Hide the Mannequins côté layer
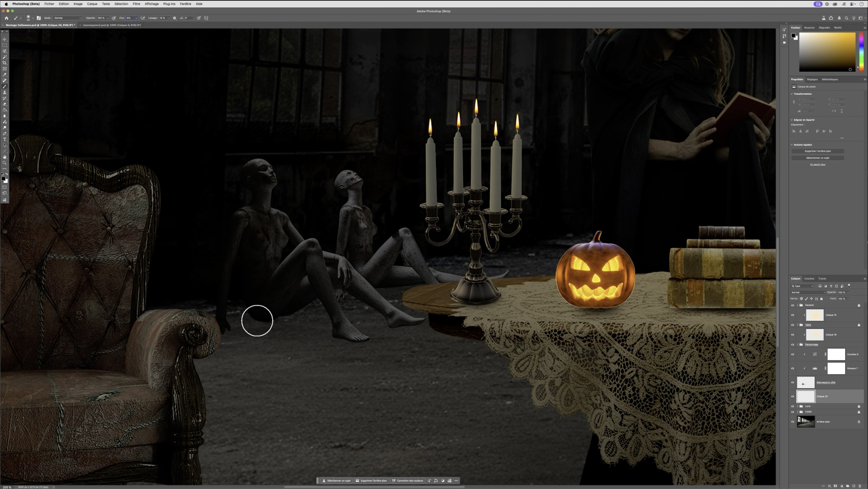 793,382
